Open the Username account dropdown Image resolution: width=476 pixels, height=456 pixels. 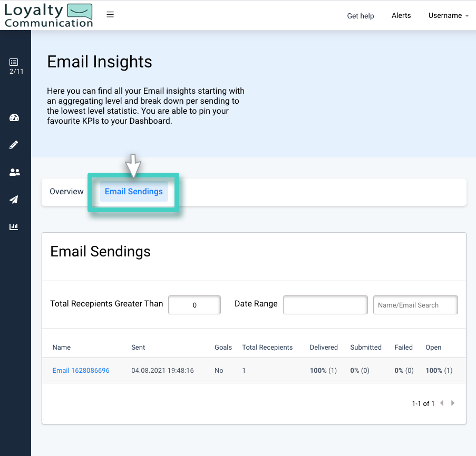(448, 15)
